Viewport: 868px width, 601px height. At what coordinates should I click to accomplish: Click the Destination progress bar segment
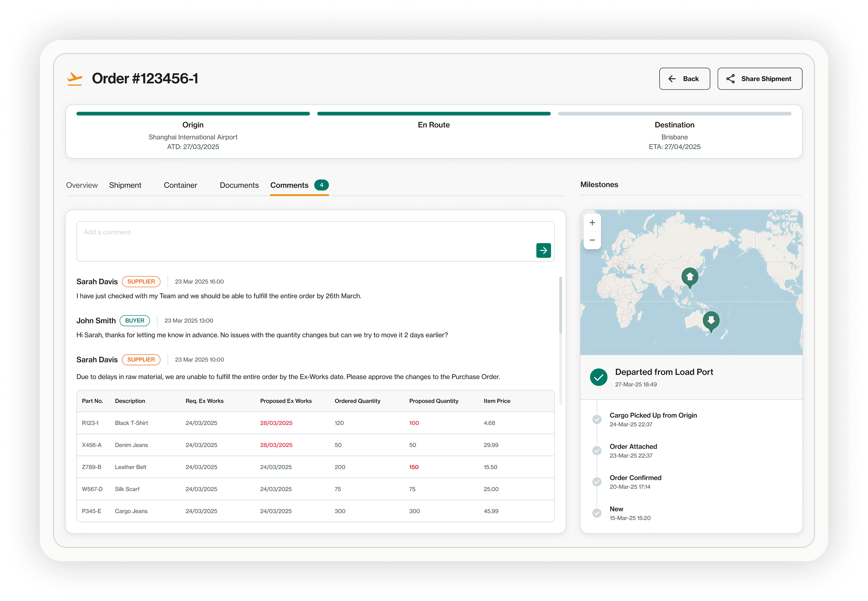pyautogui.click(x=674, y=114)
